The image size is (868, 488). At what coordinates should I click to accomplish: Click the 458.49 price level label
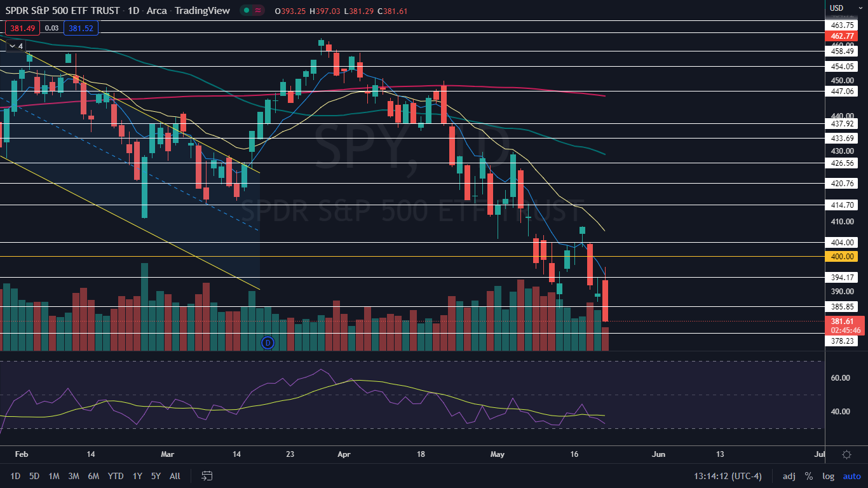842,51
